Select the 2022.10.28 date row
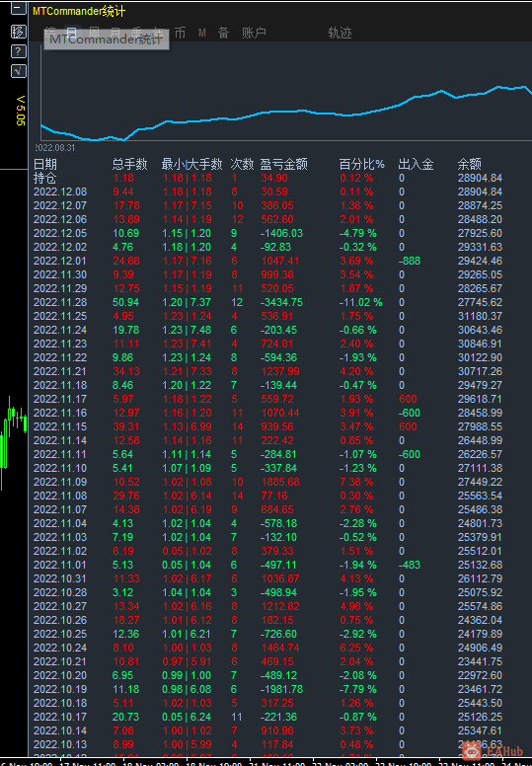Image resolution: width=532 pixels, height=766 pixels. click(60, 592)
